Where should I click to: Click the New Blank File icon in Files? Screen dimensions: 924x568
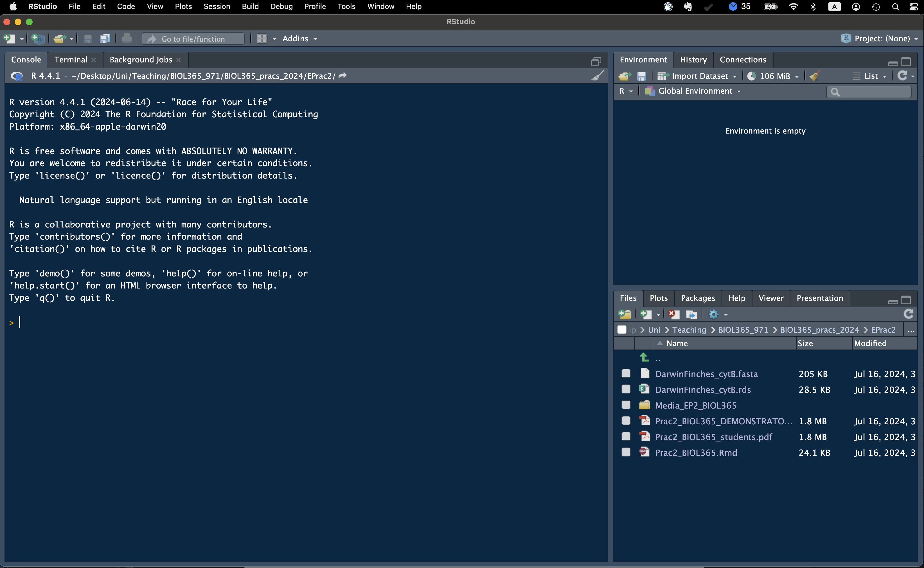646,314
